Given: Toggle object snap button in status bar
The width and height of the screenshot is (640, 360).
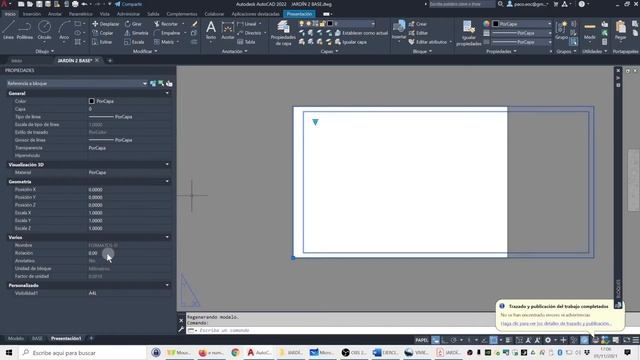Looking at the screenshot, I should [x=493, y=340].
